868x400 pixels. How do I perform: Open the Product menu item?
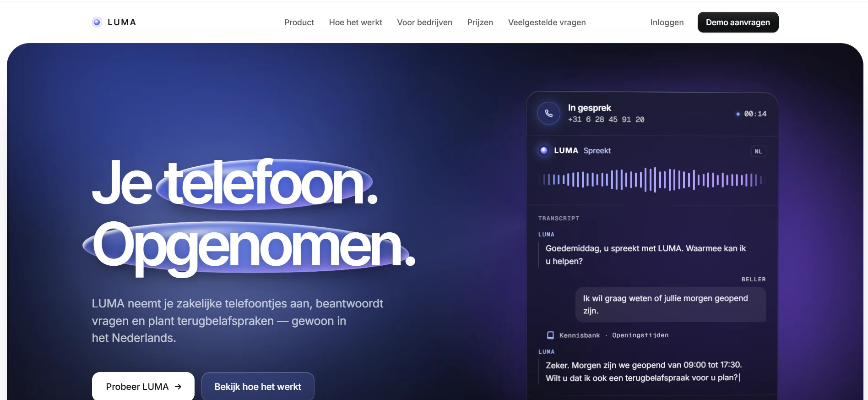299,22
